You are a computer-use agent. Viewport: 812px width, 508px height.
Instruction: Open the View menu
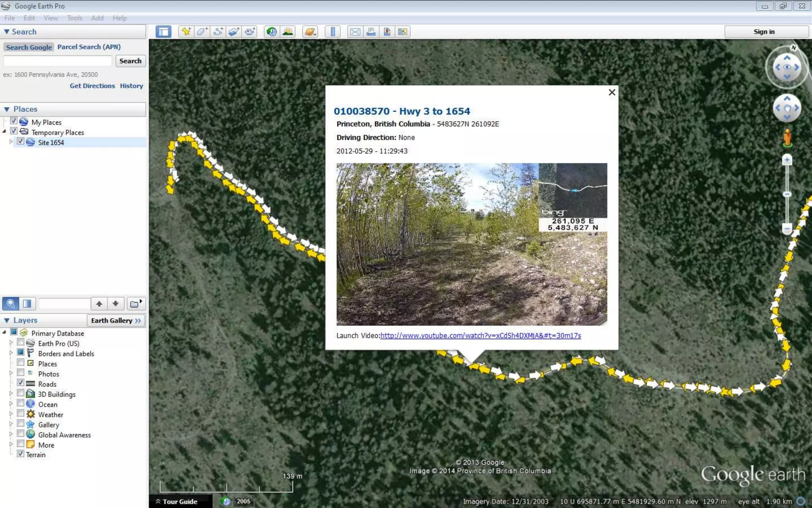pyautogui.click(x=50, y=18)
